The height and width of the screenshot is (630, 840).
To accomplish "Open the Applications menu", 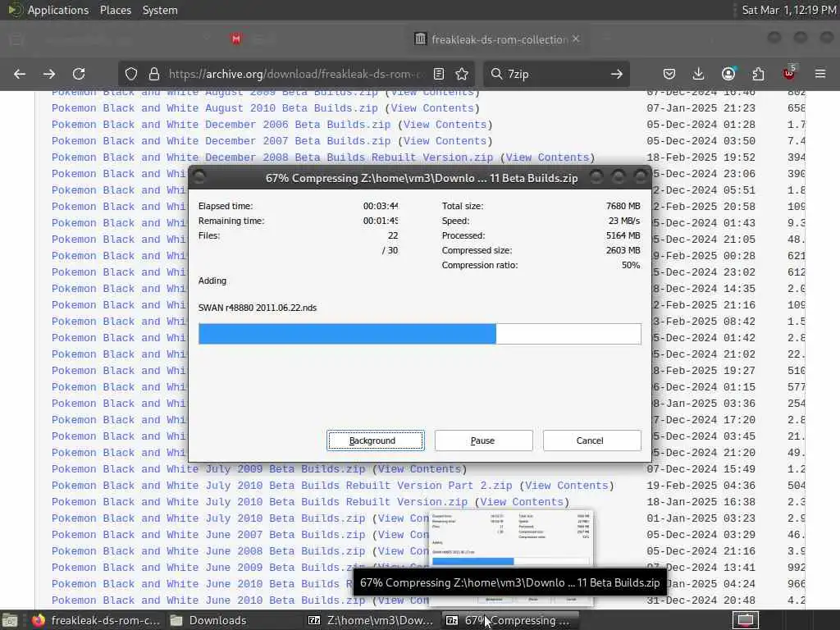I will click(58, 10).
